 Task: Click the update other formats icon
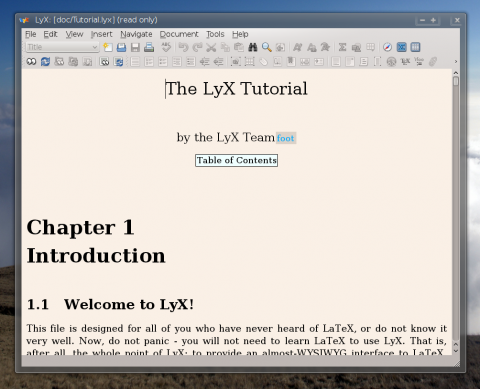coord(118,62)
